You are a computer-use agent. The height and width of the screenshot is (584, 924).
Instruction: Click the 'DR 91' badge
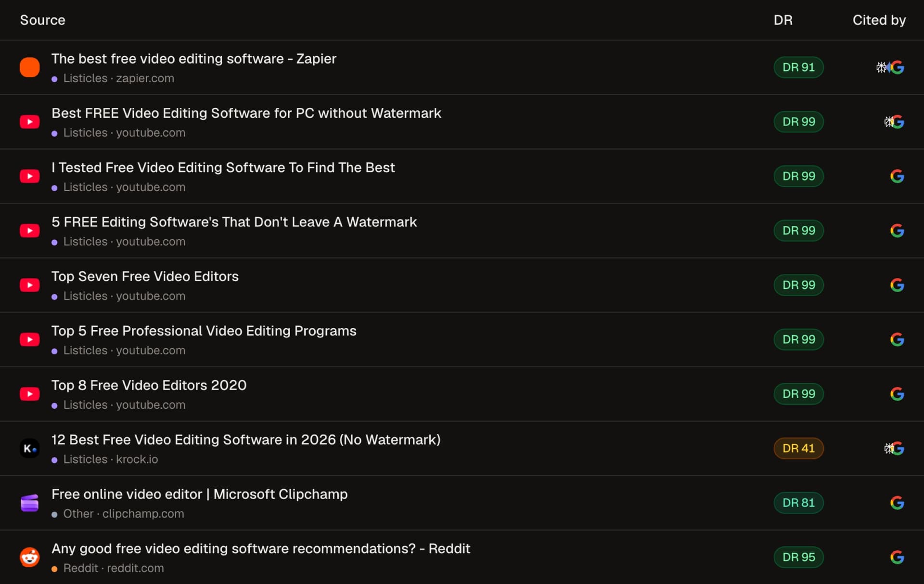click(x=798, y=67)
